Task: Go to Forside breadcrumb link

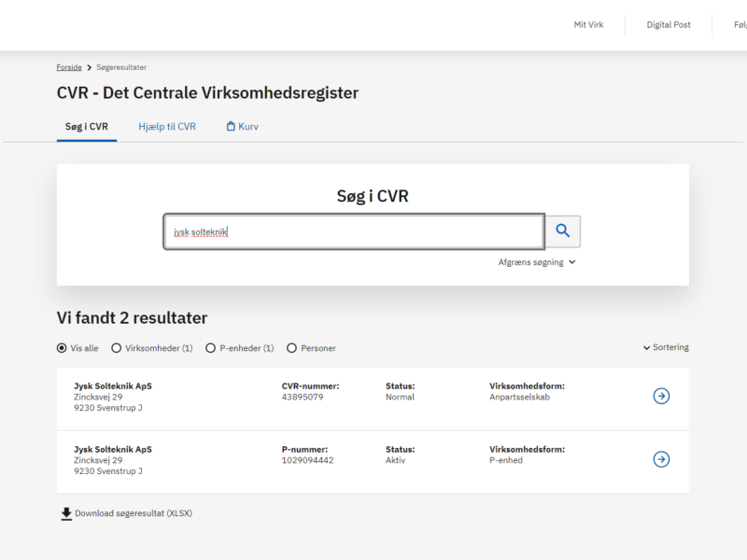Action: [x=69, y=67]
